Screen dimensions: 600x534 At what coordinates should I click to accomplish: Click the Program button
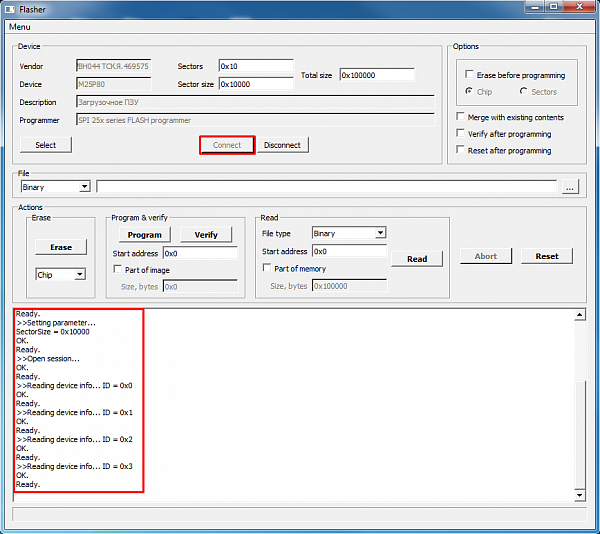(144, 234)
